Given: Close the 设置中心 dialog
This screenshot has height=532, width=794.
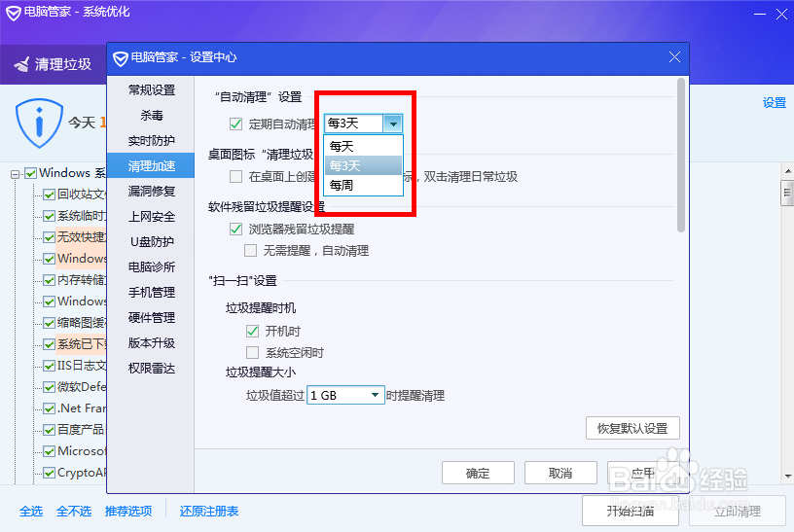Looking at the screenshot, I should (674, 57).
